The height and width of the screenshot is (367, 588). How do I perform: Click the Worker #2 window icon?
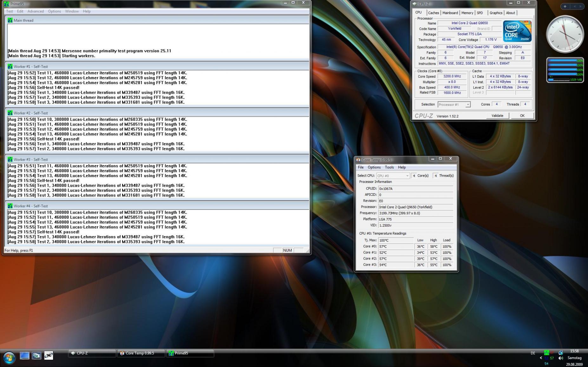click(x=10, y=113)
